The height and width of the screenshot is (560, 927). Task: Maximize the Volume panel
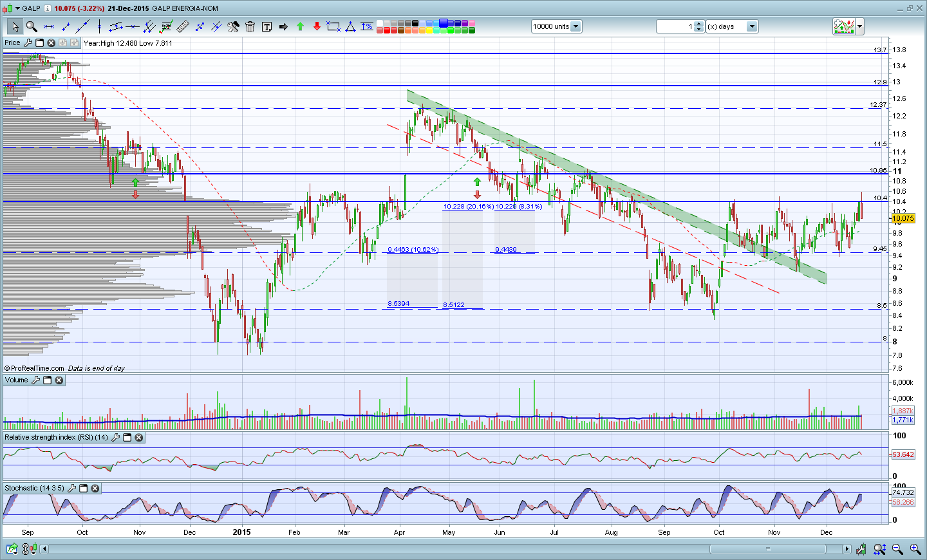pos(47,380)
